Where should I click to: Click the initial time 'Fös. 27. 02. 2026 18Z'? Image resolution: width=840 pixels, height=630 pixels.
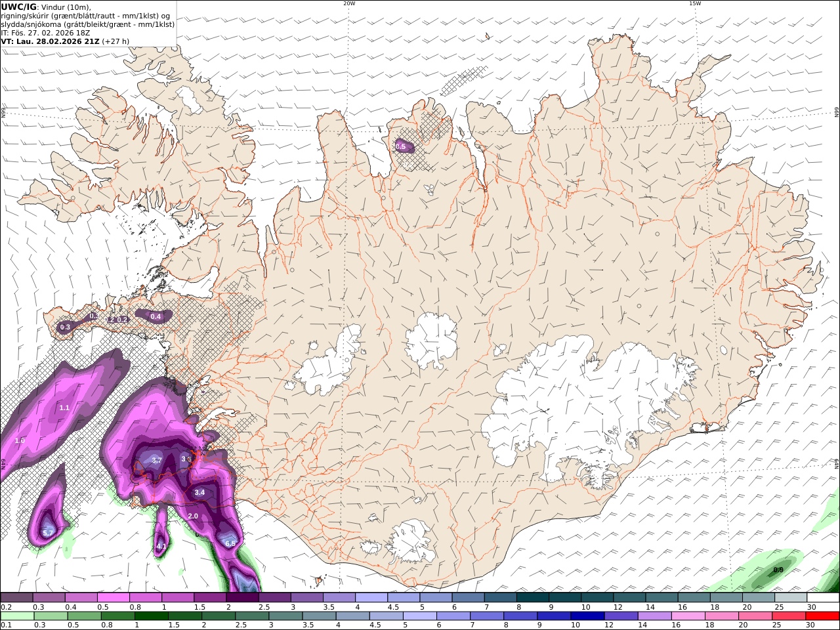51,32
